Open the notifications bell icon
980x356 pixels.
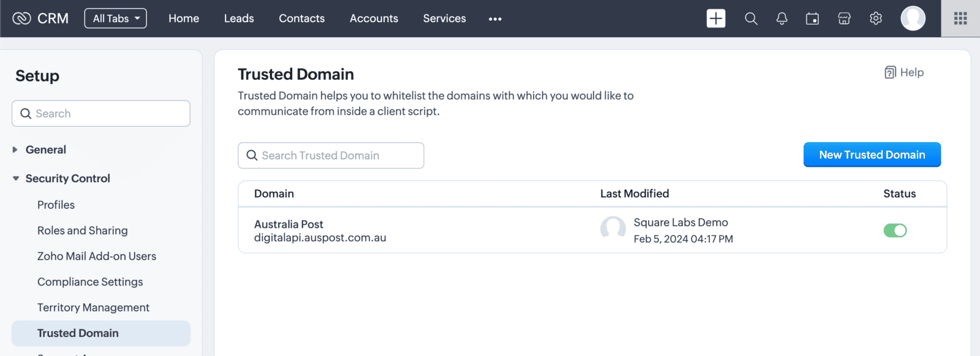click(782, 18)
